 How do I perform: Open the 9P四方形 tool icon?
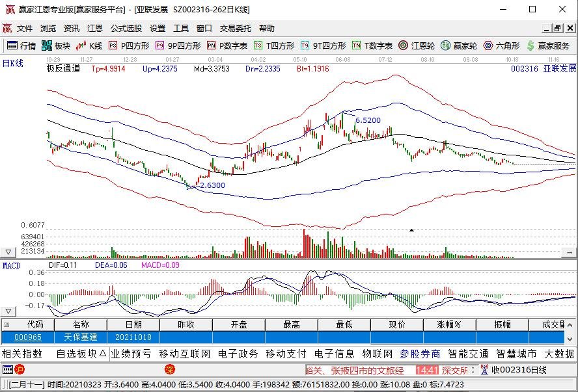pyautogui.click(x=159, y=46)
